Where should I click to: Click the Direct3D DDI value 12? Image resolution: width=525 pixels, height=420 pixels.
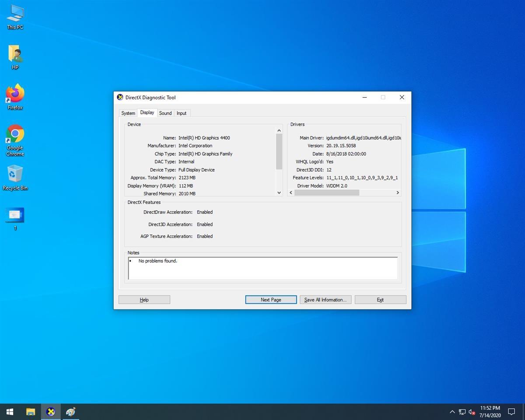pyautogui.click(x=329, y=170)
